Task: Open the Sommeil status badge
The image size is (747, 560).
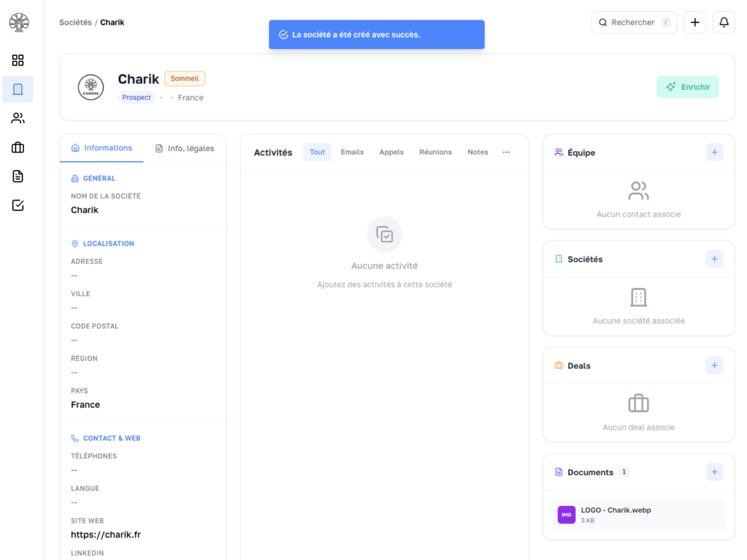Action: (185, 79)
